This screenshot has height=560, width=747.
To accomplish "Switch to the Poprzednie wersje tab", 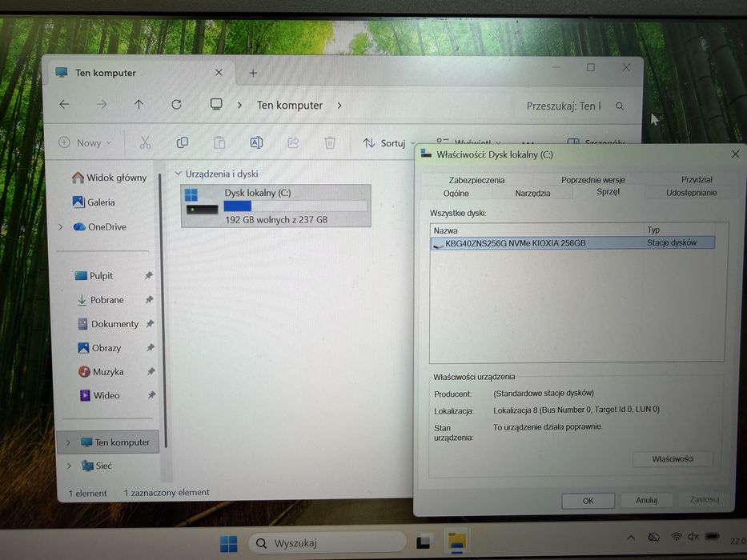I will pyautogui.click(x=592, y=179).
